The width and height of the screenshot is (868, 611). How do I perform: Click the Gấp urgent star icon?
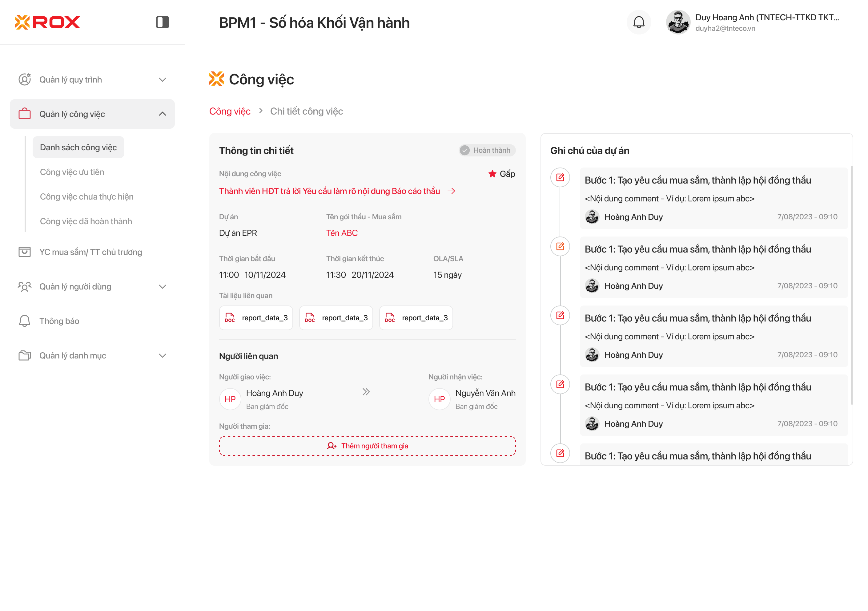point(492,174)
